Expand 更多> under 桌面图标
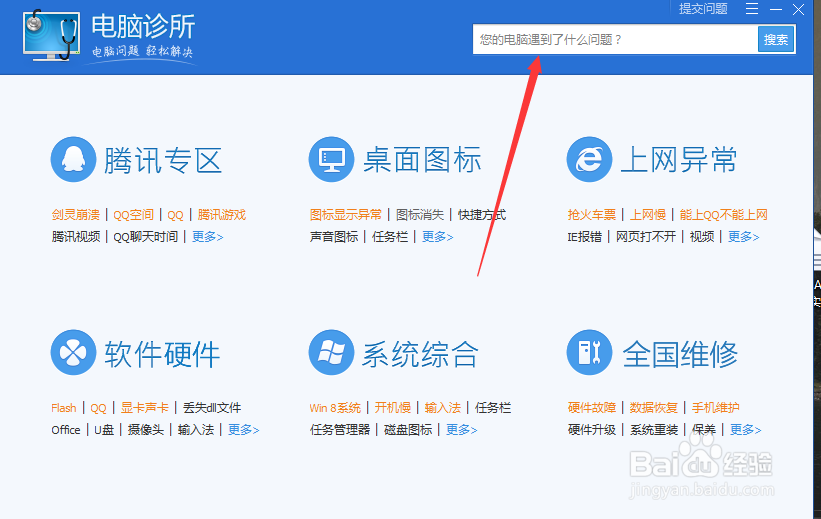Image resolution: width=821 pixels, height=519 pixels. click(438, 237)
